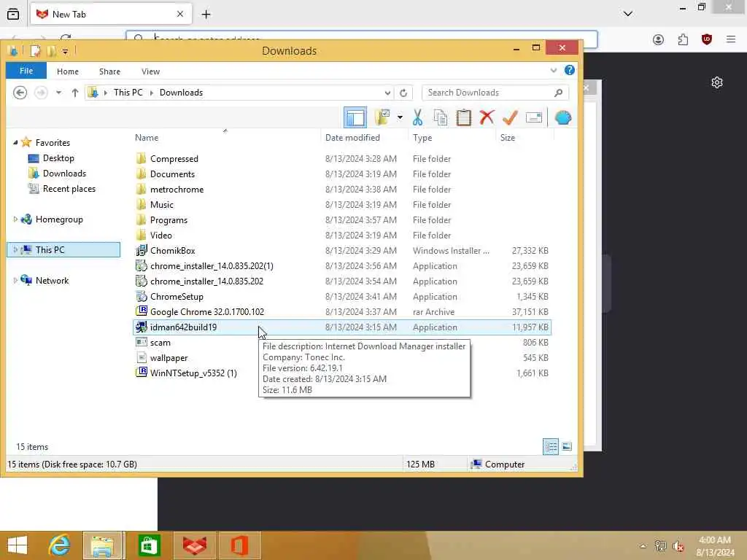Screen dimensions: 747x560
Task: Open New Tab page settings gear
Action: click(717, 82)
